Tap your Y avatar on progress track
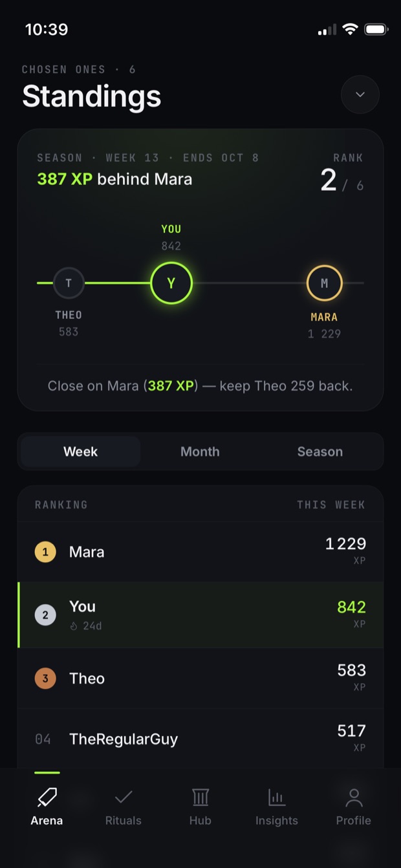The width and height of the screenshot is (401, 868). (x=171, y=283)
